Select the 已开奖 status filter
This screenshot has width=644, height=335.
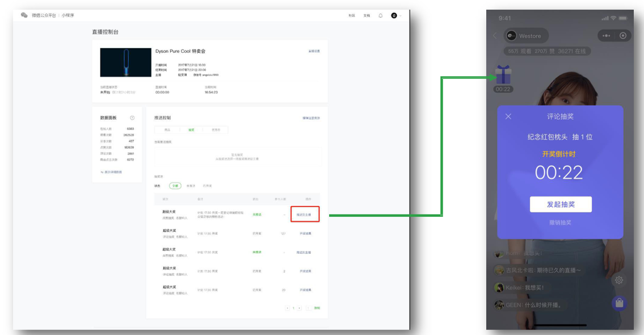tap(208, 186)
